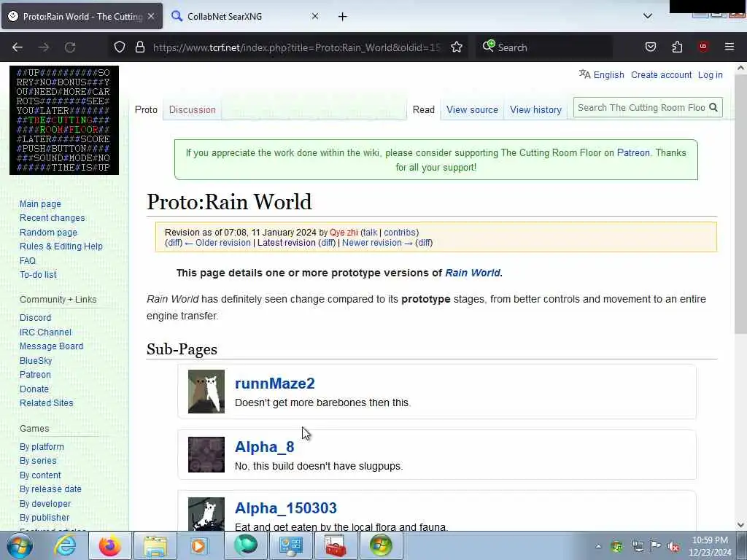Viewport: 747px width, 560px height.
Task: Close the CollabNet SearXNG tab
Action: point(315,16)
